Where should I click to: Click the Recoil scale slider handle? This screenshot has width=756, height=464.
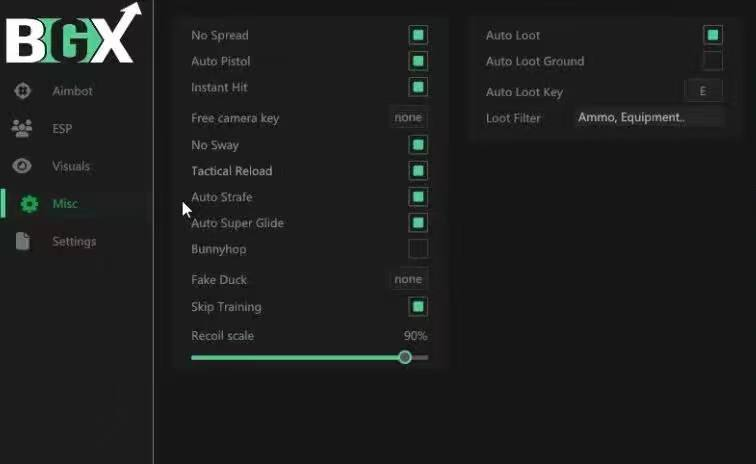click(x=405, y=357)
